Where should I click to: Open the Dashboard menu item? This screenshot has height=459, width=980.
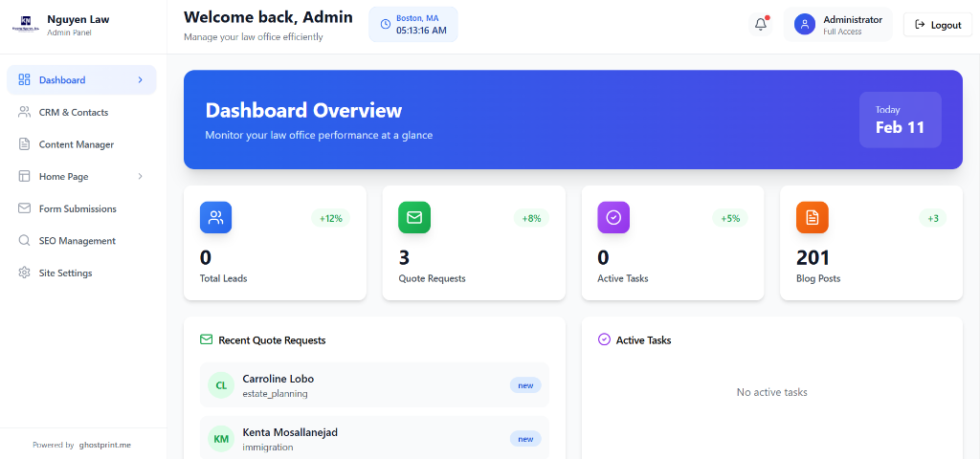click(x=82, y=80)
